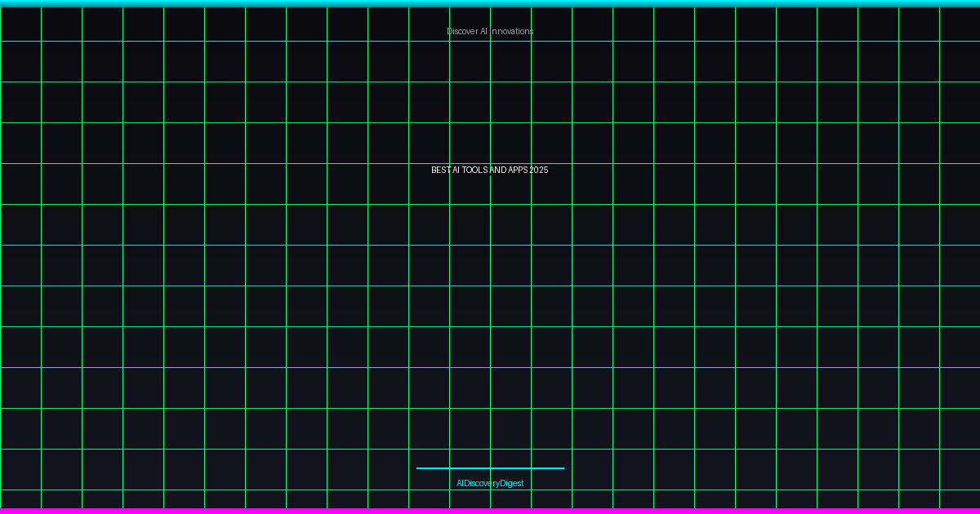Select the BEST AI TOOLS AND APPS 2025 headline
Image resolution: width=980 pixels, height=514 pixels.
coord(490,171)
